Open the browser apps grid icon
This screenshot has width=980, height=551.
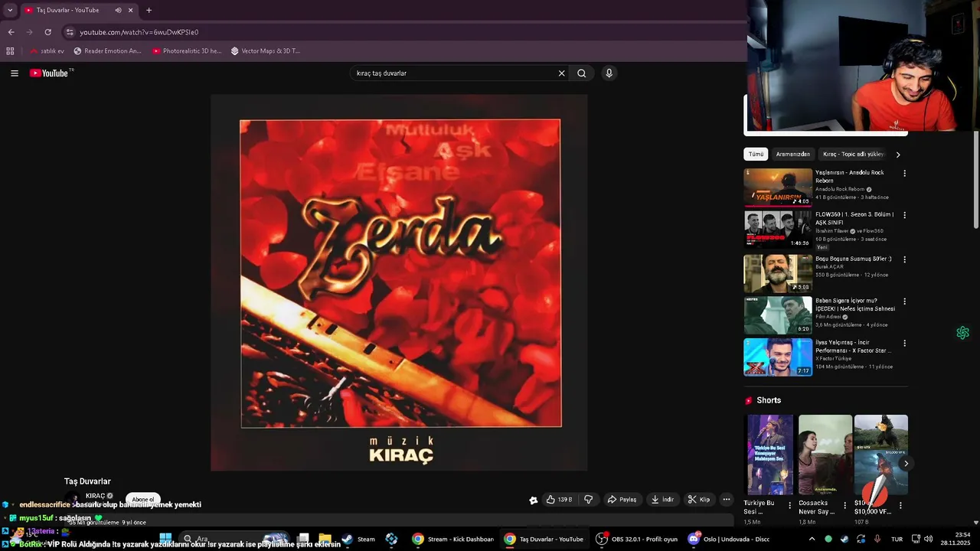pos(10,51)
